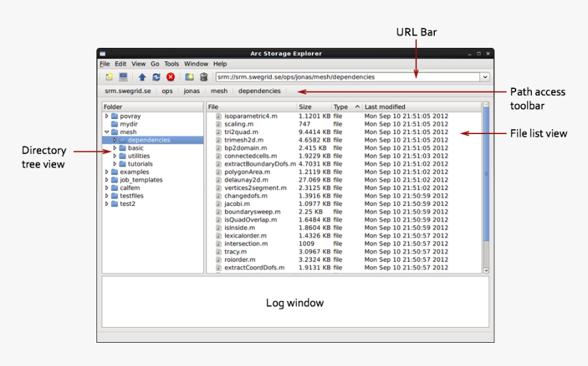The width and height of the screenshot is (588, 366).
Task: Go up one directory with blue arrow
Action: (142, 77)
